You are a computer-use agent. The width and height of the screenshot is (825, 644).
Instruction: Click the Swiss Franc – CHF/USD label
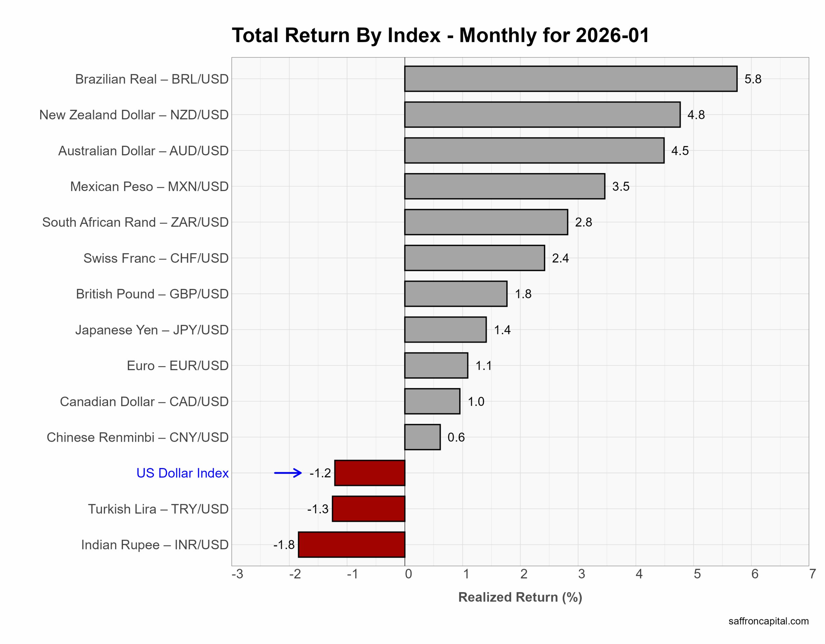pos(156,258)
